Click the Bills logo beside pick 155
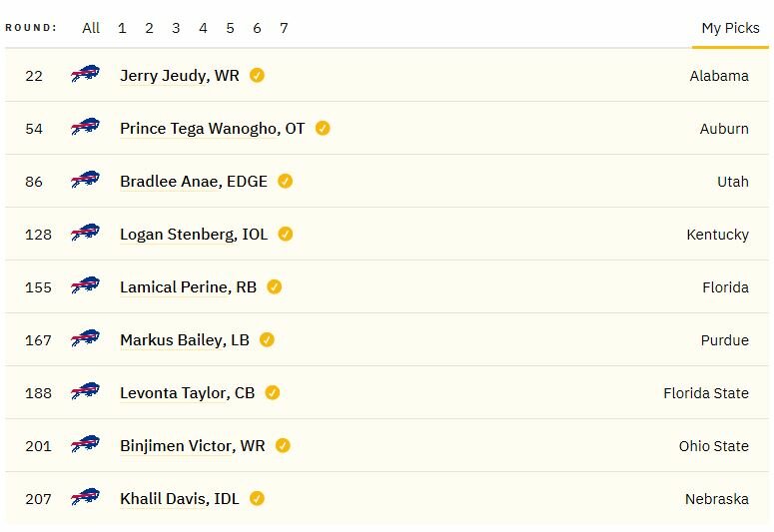This screenshot has height=532, width=774. [86, 285]
